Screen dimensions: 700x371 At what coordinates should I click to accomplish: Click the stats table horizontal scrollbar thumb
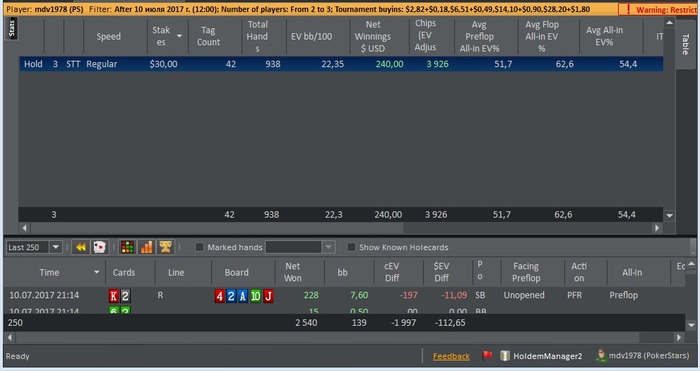click(217, 228)
